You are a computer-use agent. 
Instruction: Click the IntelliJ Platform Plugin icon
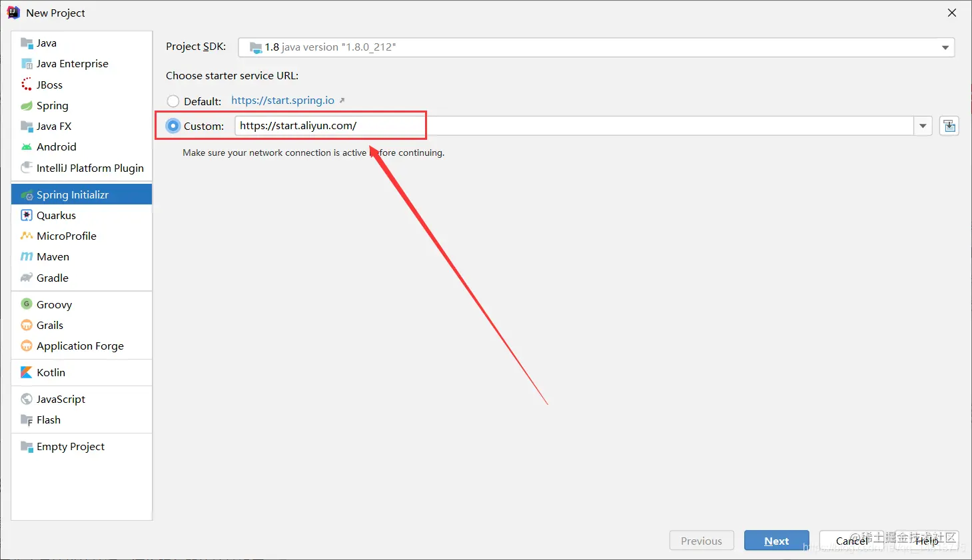click(27, 167)
